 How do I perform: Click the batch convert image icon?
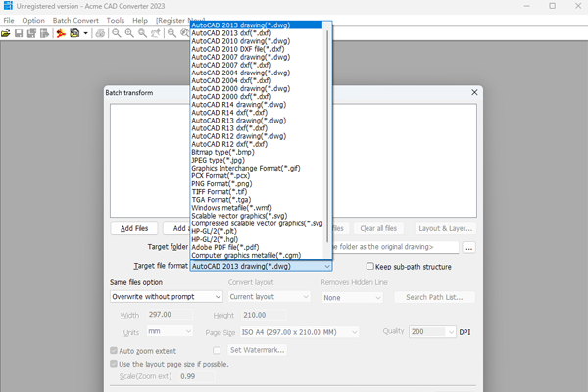tap(74, 33)
